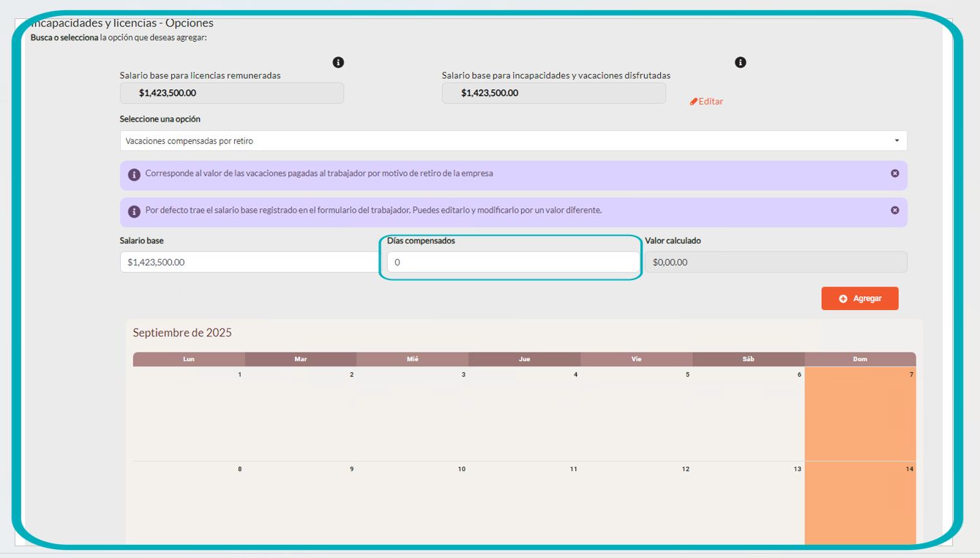Viewport: 980px width, 558px height.
Task: Click info icon in 'Corresponde al valor' banner
Action: pyautogui.click(x=134, y=175)
